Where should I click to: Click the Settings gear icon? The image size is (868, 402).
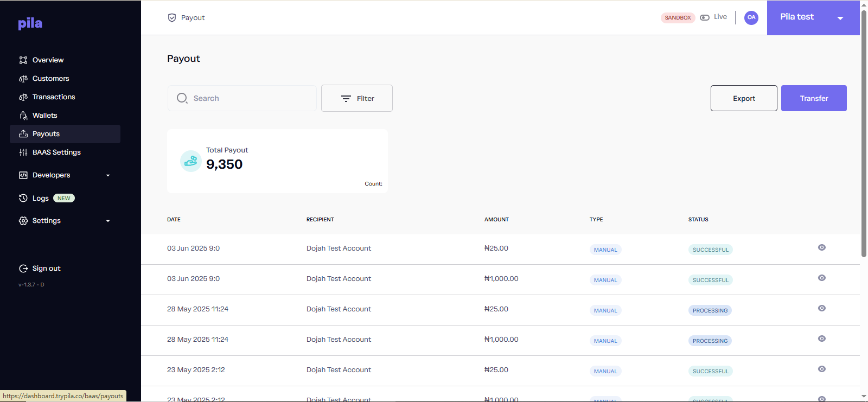pos(23,221)
